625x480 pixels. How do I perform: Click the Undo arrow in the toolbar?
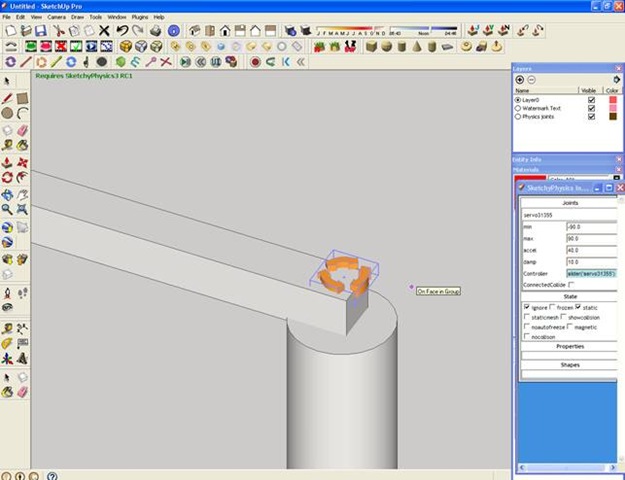pyautogui.click(x=122, y=31)
